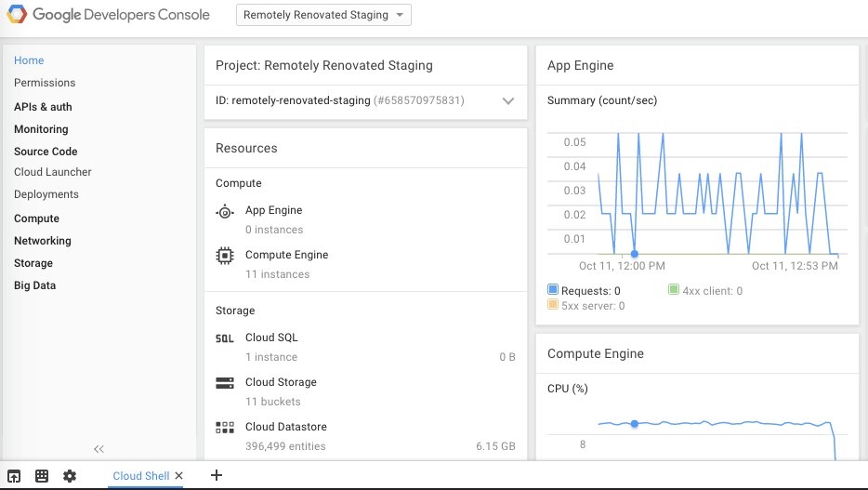Screen dimensions: 868x490
Task: Click the Cloud SQL icon
Action: pos(225,338)
